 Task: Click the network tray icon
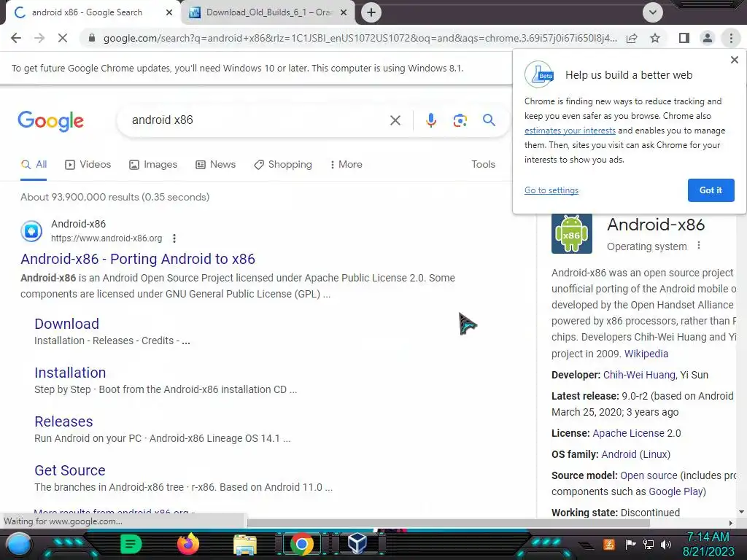(x=648, y=544)
